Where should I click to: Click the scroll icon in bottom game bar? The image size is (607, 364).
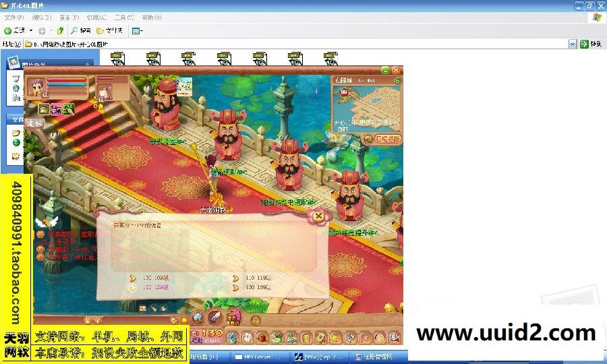320,338
